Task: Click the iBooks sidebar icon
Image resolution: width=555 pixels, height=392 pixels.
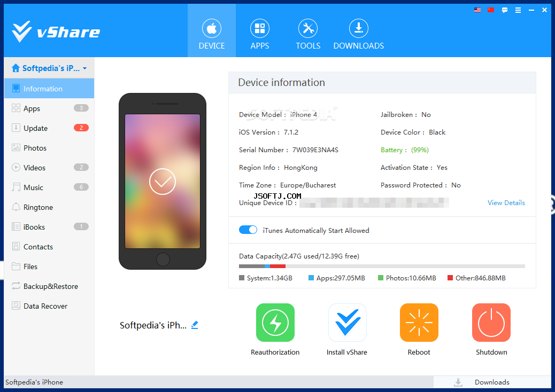Action: (x=16, y=226)
